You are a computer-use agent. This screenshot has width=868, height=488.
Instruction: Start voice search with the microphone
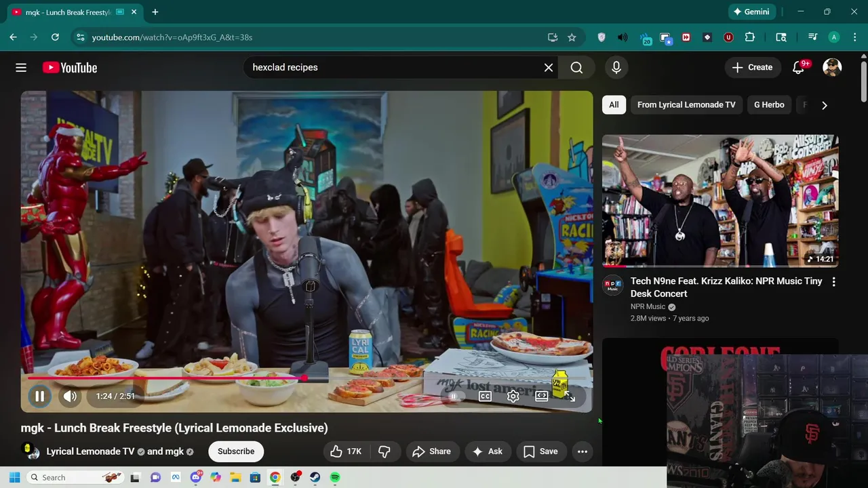coord(616,68)
